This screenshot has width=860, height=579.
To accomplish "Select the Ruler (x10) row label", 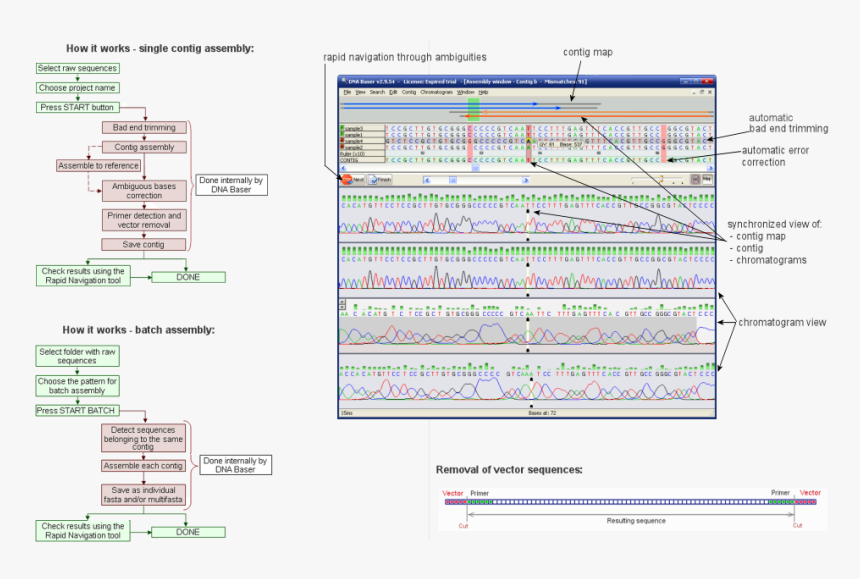I will (x=362, y=154).
